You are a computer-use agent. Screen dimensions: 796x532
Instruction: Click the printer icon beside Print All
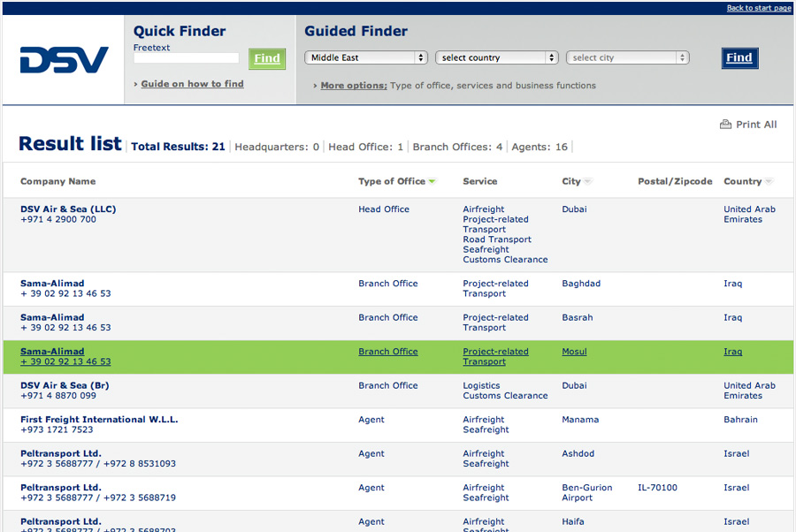pyautogui.click(x=725, y=125)
